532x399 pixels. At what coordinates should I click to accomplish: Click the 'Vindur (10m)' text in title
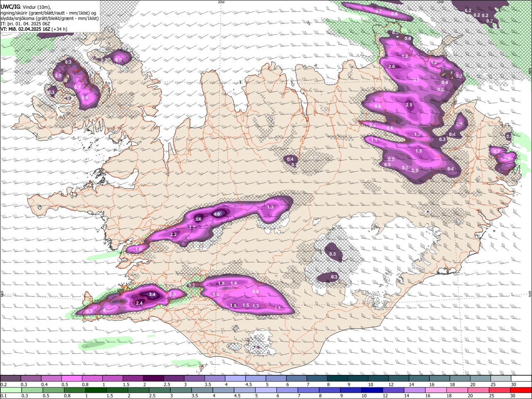point(36,7)
